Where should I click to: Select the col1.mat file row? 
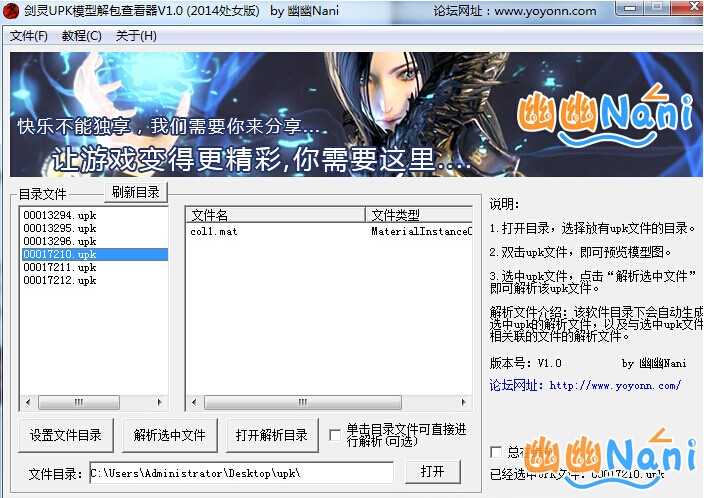coord(329,231)
